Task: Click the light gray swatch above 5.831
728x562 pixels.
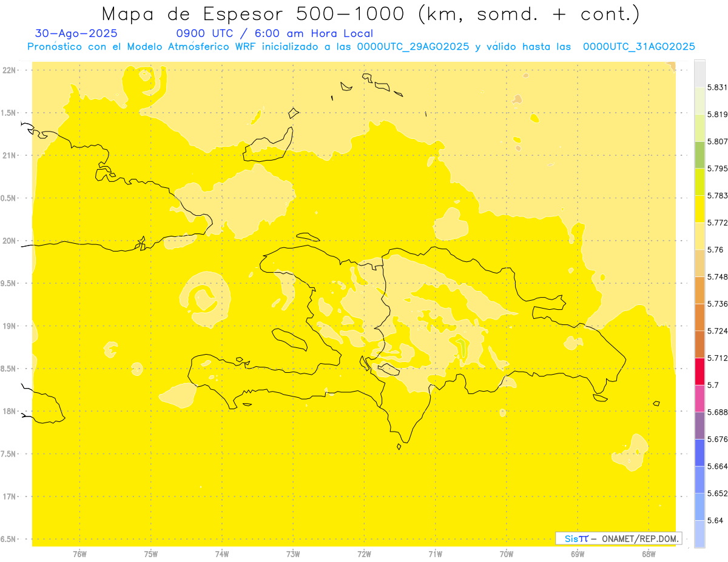Action: coord(699,74)
